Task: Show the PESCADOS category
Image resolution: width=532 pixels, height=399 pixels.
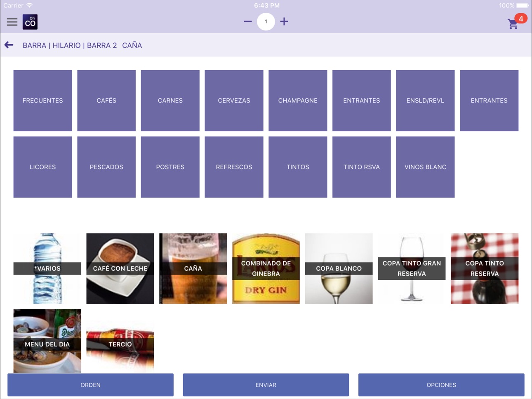Action: 106,167
